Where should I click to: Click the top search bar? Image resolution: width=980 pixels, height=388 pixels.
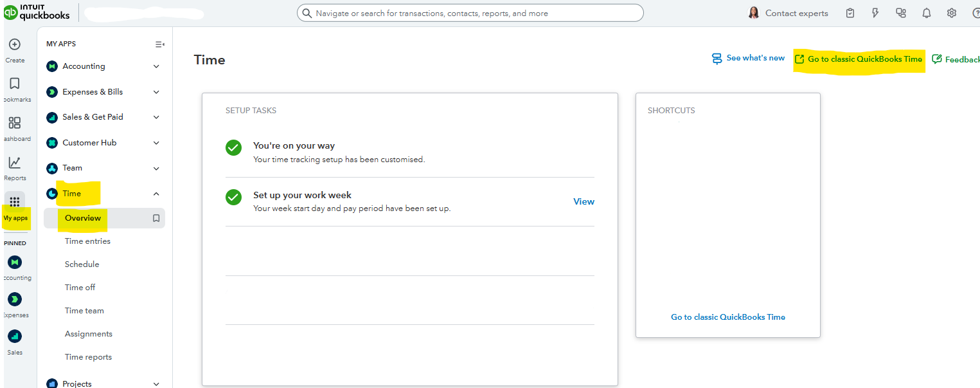click(470, 13)
